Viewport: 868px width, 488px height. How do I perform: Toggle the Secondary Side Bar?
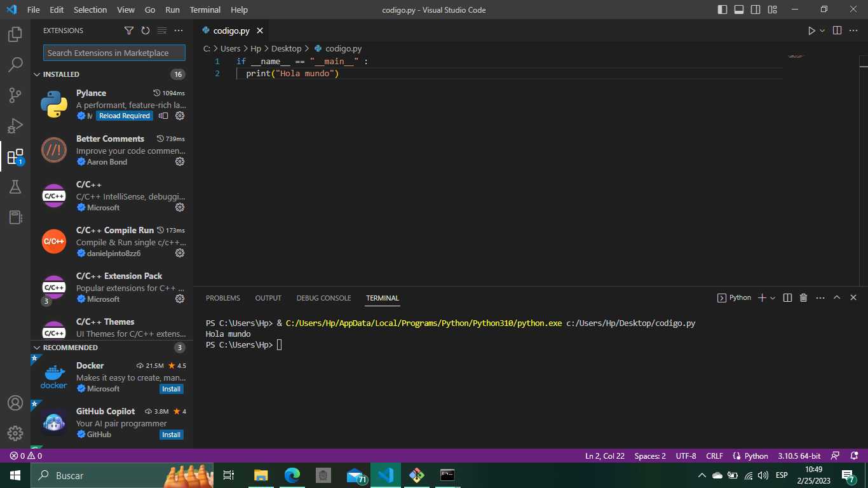[x=755, y=10]
